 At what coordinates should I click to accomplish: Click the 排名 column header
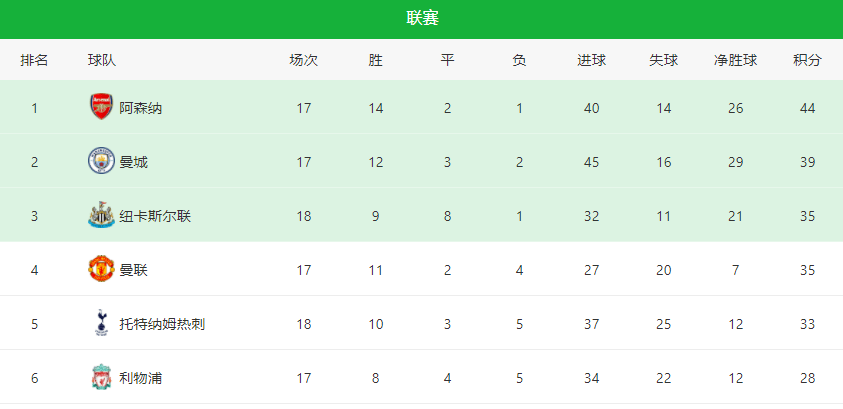(x=34, y=60)
